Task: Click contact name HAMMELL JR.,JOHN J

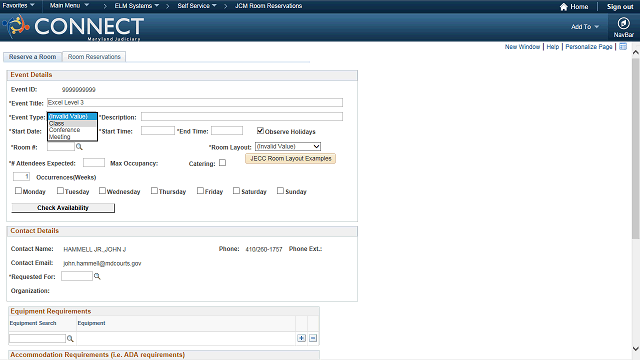Action: point(95,249)
